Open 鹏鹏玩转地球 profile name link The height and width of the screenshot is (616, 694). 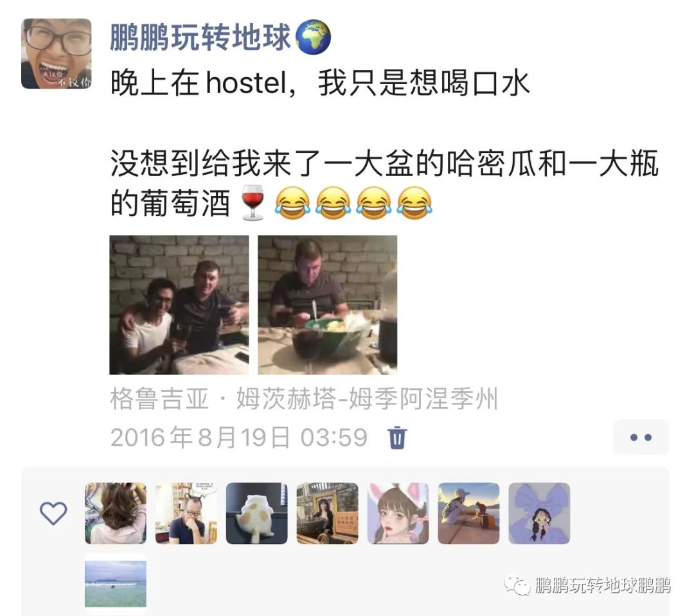[x=200, y=37]
